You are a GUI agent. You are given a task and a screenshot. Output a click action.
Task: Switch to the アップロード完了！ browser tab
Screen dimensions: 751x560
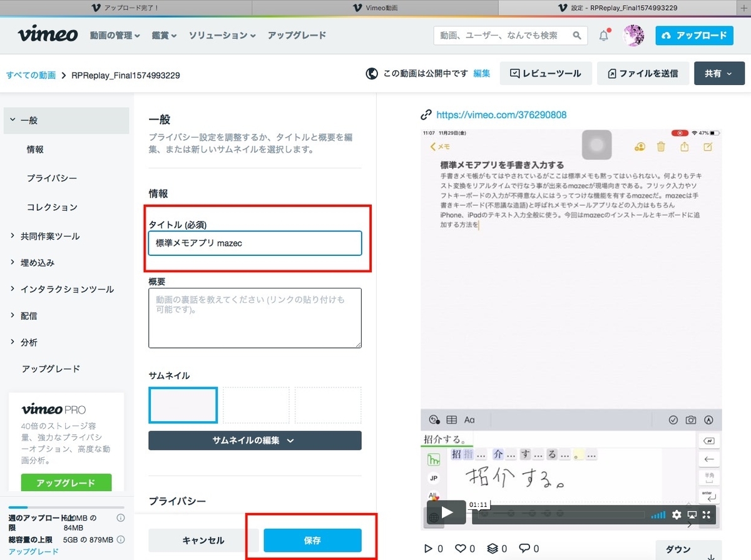click(x=125, y=8)
